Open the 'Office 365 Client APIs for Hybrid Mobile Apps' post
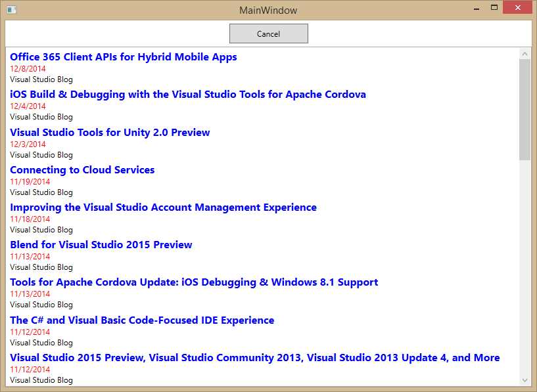 (x=122, y=56)
